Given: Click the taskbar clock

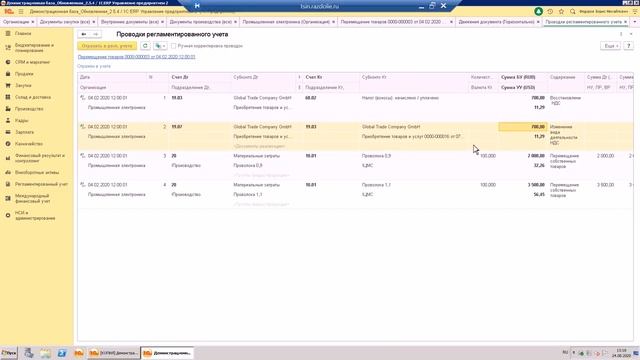Looking at the screenshot, I should [621, 353].
